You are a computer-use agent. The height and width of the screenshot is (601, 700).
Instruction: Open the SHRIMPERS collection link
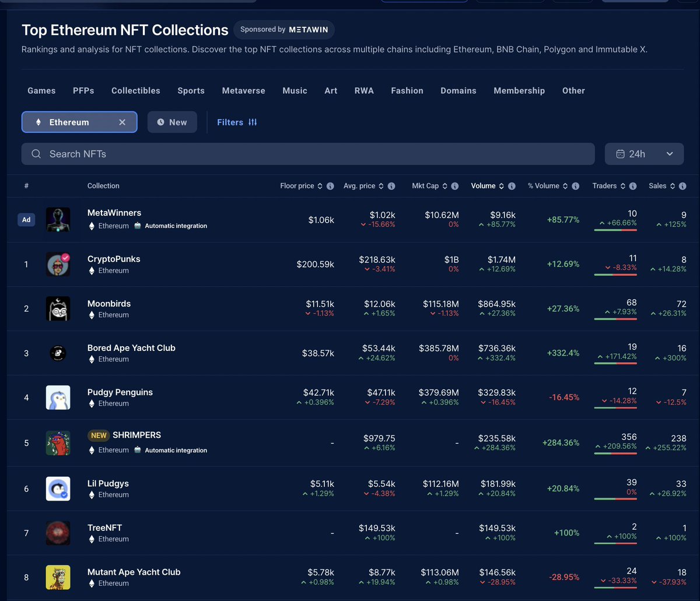136,435
